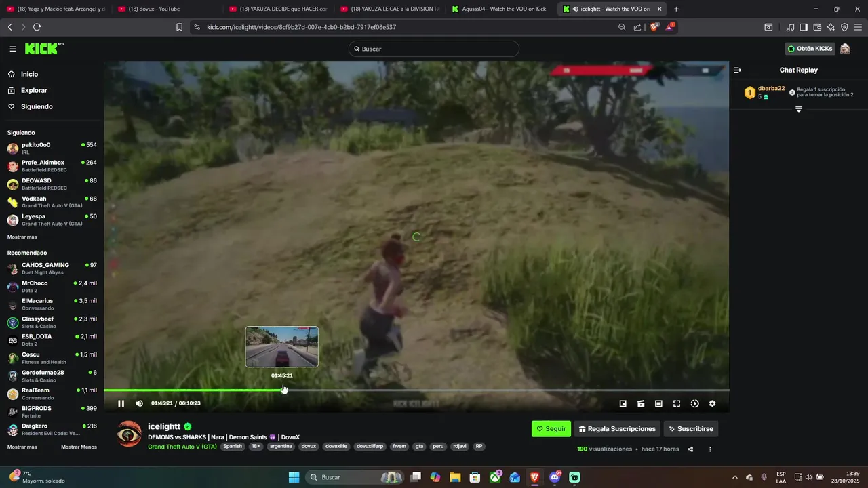Viewport: 868px width, 488px height.
Task: Click the address bar URL
Action: point(301,27)
